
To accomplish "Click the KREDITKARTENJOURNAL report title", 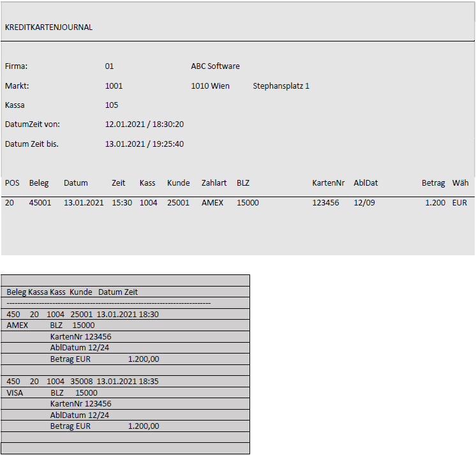I will coord(48,27).
